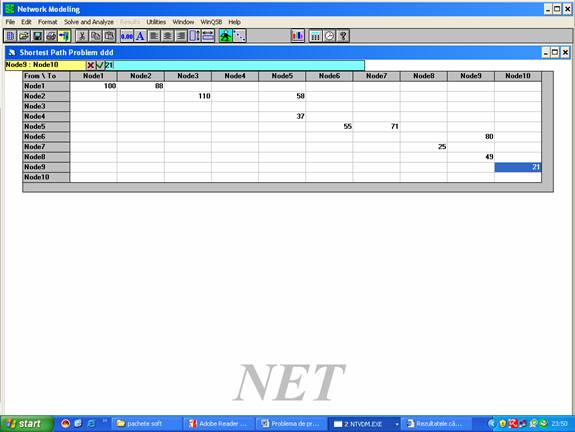Open the Solve and Analyze menu
Image resolution: width=575 pixels, height=432 pixels.
pos(89,22)
